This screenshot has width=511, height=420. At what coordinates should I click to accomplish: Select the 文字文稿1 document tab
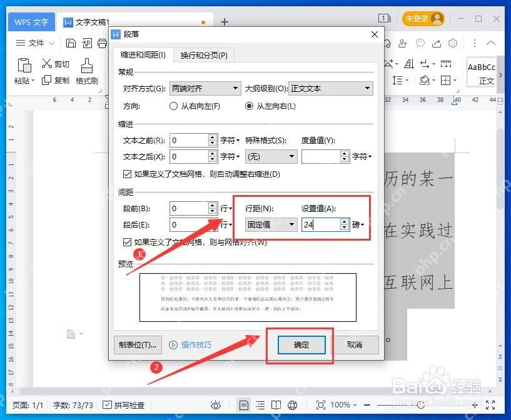(x=135, y=22)
